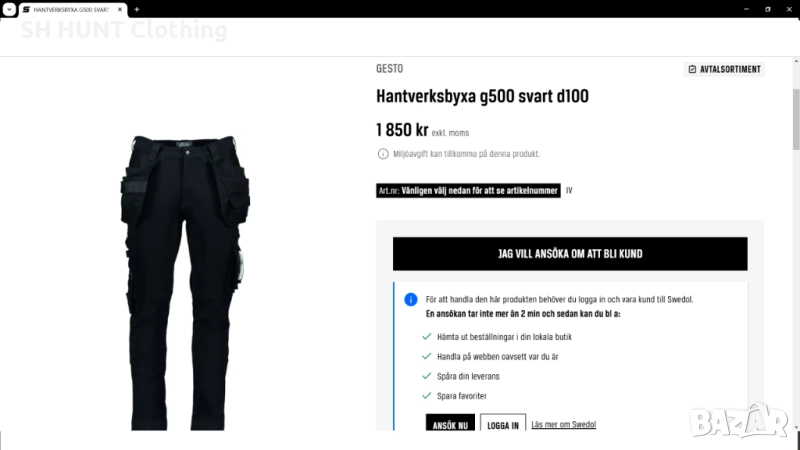
Task: Click the Gesto brand name
Action: [x=389, y=68]
